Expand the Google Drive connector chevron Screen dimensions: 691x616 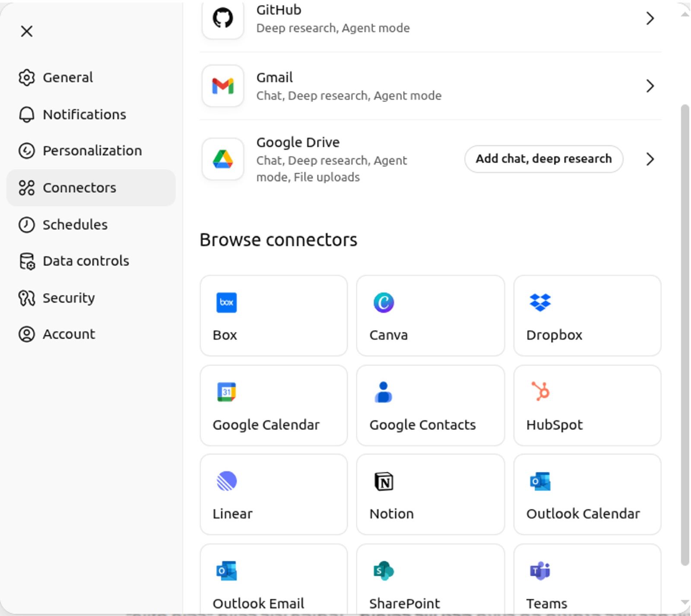(650, 159)
